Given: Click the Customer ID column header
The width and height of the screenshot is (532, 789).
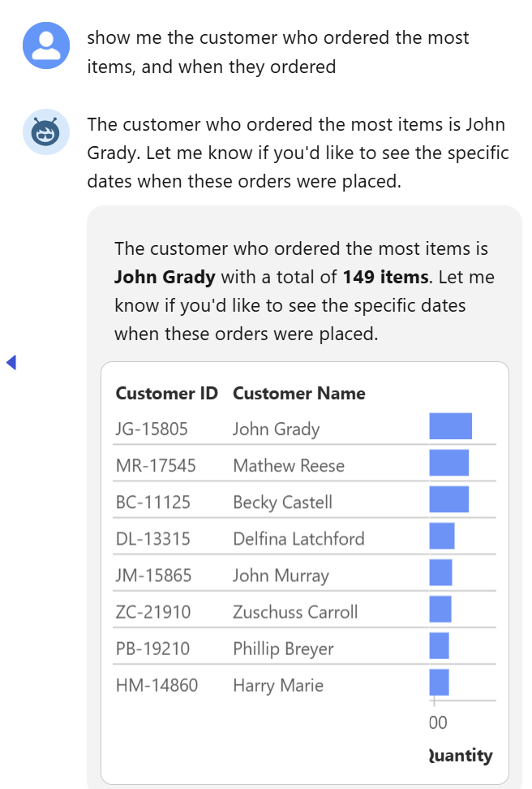Looking at the screenshot, I should point(166,394).
